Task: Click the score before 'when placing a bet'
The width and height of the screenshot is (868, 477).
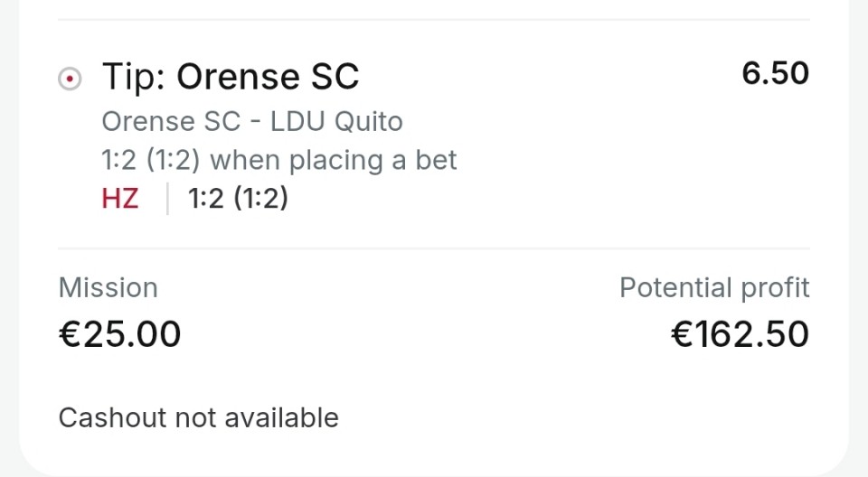Action: pos(152,160)
